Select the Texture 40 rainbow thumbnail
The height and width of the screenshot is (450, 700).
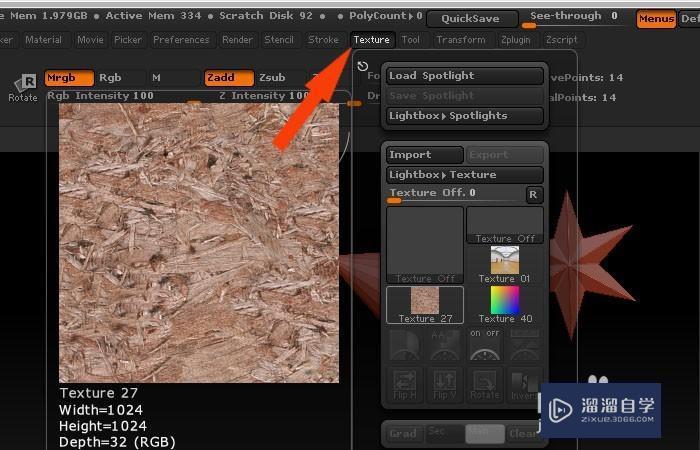(x=504, y=305)
